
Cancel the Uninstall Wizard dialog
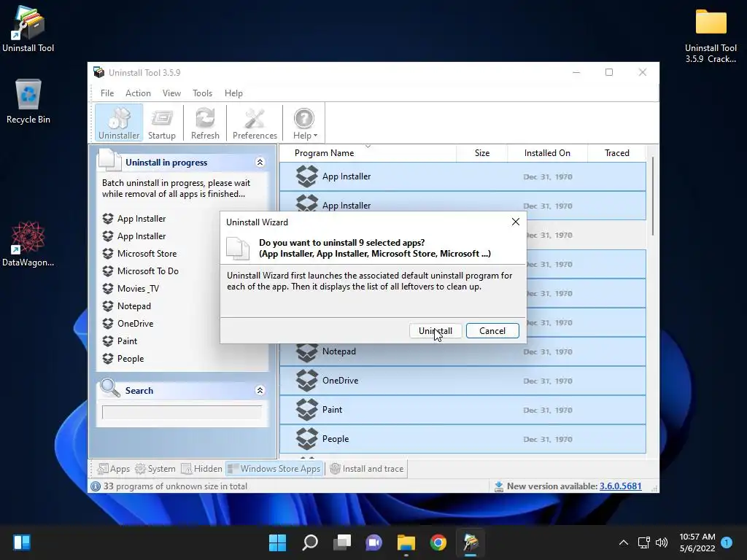492,331
